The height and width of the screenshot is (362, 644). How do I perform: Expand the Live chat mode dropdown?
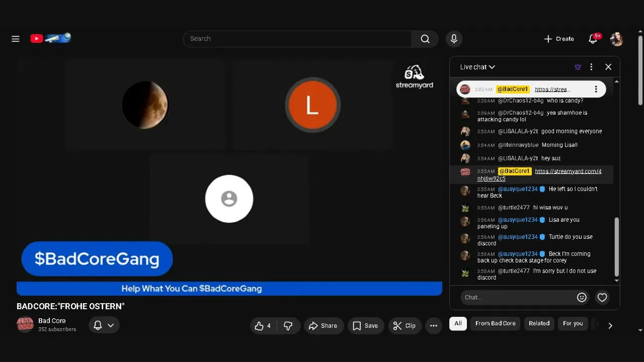(x=477, y=67)
